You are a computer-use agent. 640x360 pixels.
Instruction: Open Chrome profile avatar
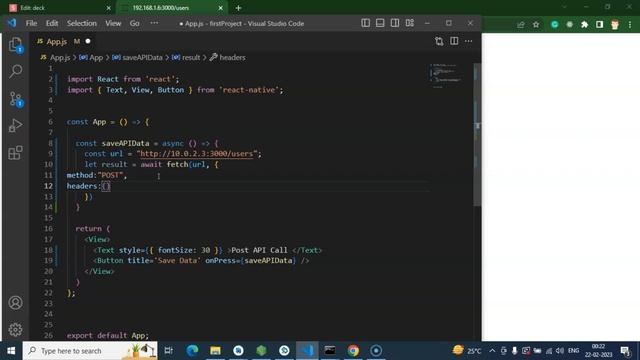tap(615, 25)
